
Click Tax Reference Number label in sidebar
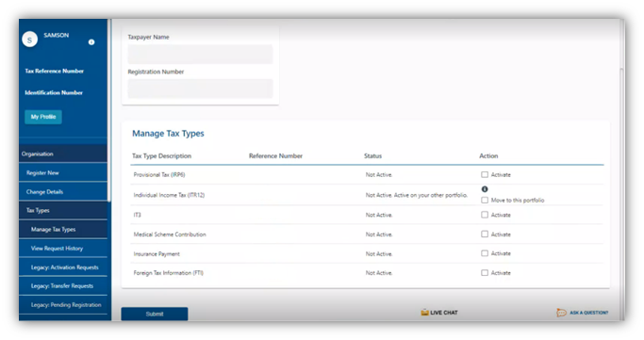[54, 71]
